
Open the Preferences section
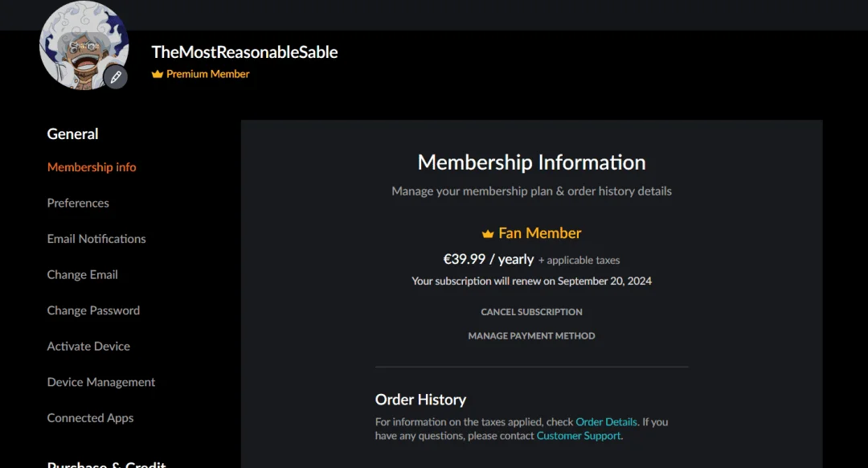point(78,203)
